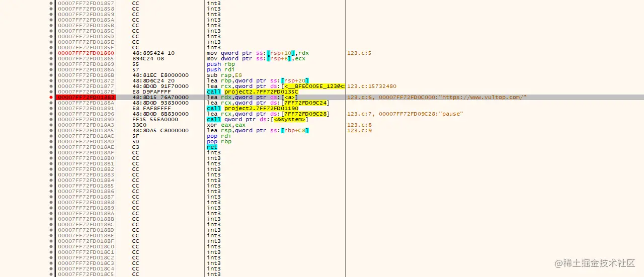Viewport: 644px width, 277px height.
Task: Click bytes 48:895424 10
Action: tap(153, 53)
